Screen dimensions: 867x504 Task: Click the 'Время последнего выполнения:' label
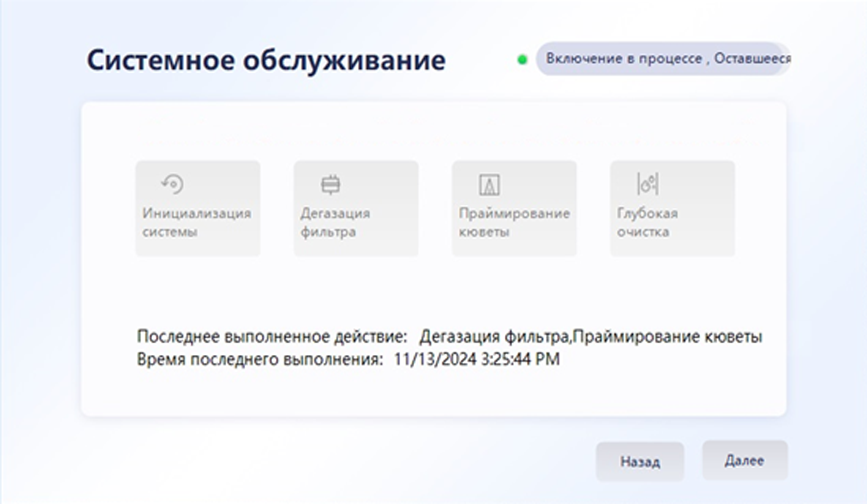pyautogui.click(x=260, y=359)
